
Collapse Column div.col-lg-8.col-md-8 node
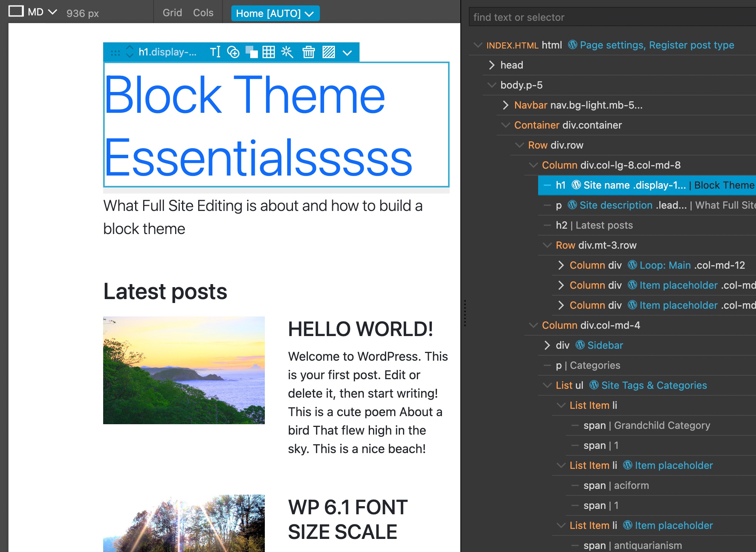533,165
